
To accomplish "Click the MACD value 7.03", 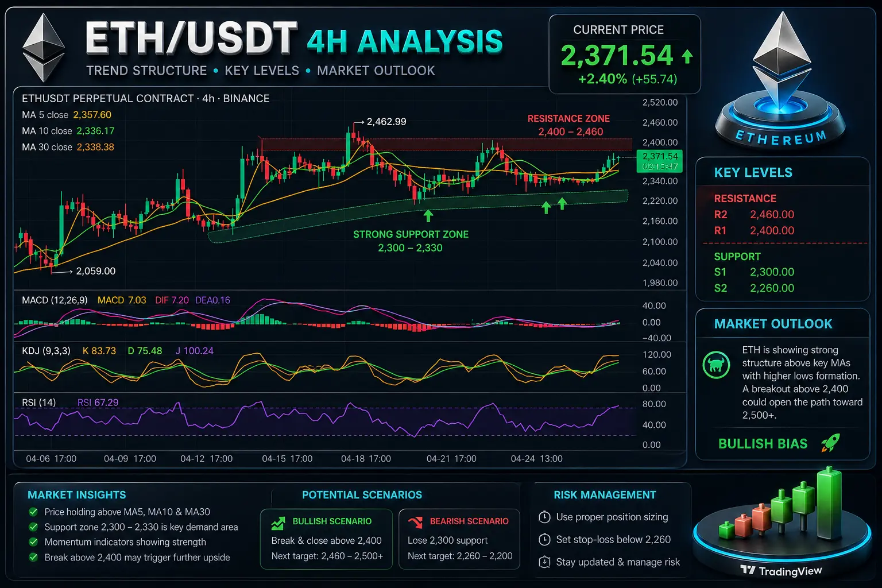I will (x=122, y=300).
